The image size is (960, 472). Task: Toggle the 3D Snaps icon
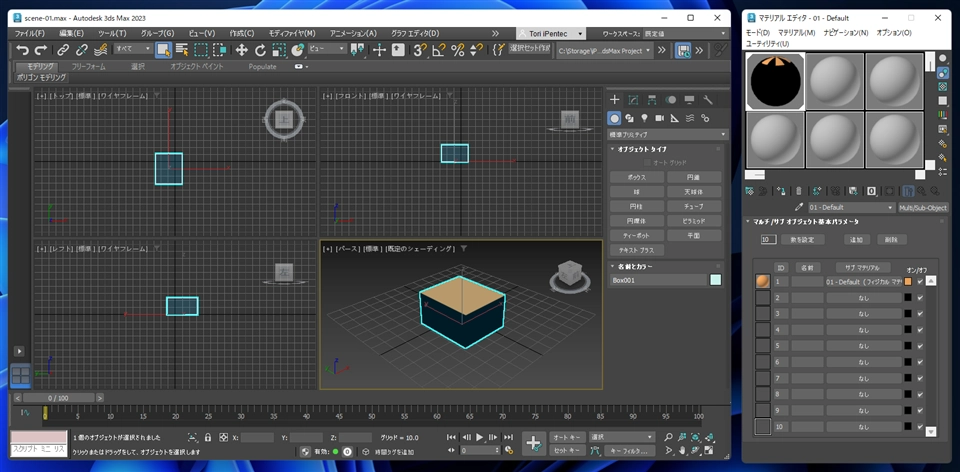coord(419,50)
